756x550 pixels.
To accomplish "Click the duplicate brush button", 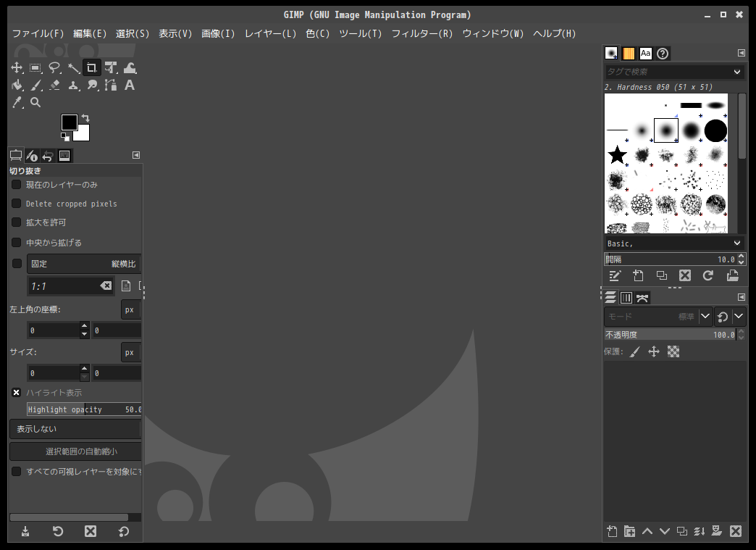I will [x=662, y=275].
